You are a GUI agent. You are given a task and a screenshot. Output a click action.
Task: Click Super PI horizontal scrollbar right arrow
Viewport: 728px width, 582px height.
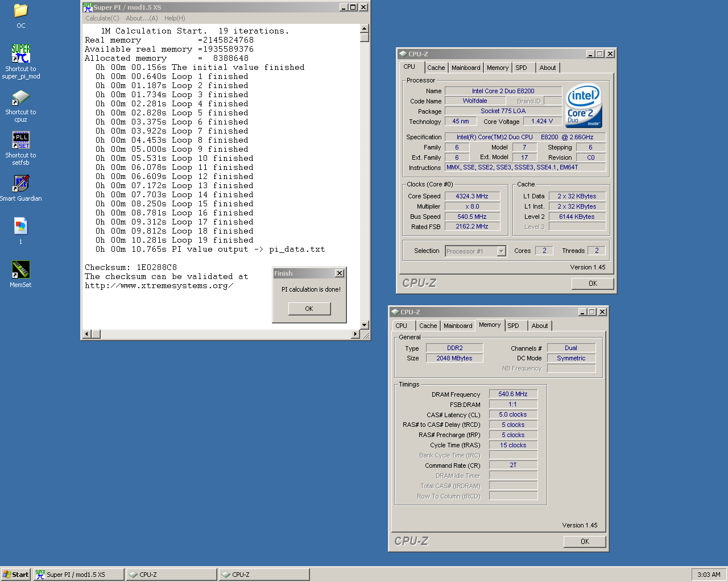pyautogui.click(x=355, y=334)
